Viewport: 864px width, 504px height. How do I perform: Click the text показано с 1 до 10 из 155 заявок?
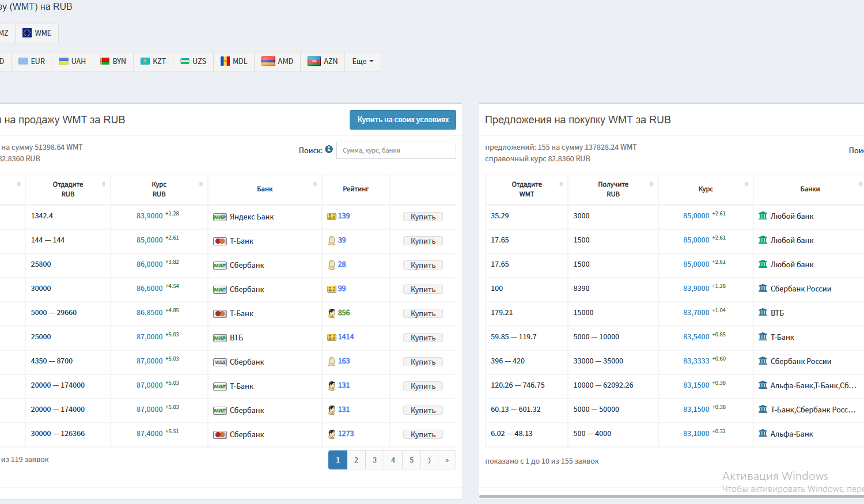coord(542,461)
